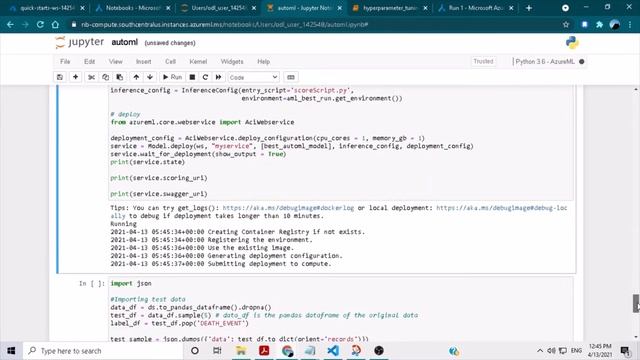Open the Kernel menu
Screen dimensions: 640x360
coord(198,62)
